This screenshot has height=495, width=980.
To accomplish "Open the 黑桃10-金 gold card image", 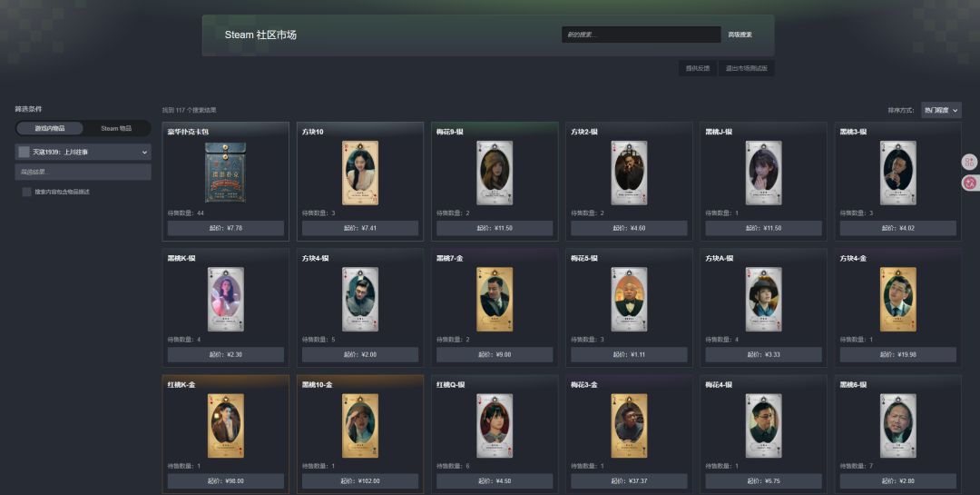I will (x=360, y=426).
